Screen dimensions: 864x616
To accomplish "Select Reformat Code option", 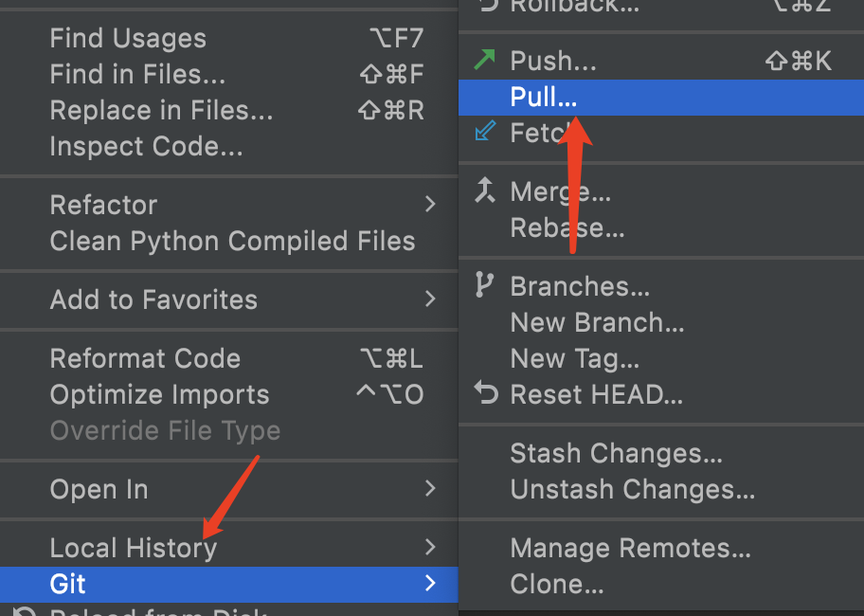I will 145,358.
